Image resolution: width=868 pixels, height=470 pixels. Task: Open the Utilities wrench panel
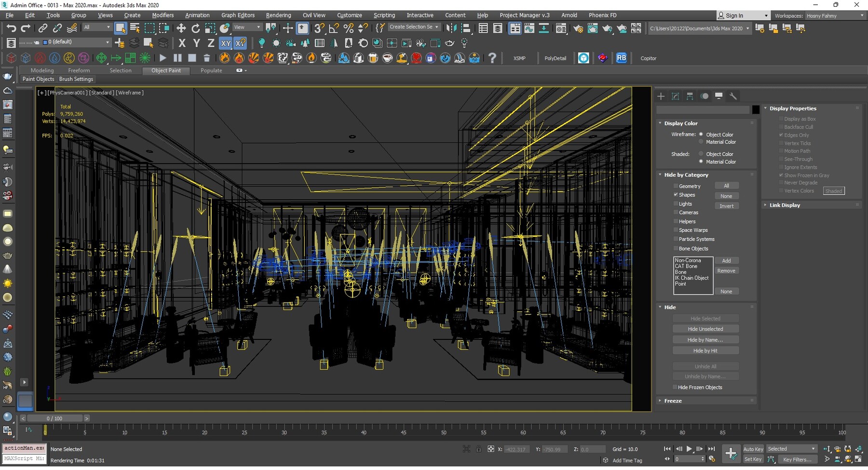pos(733,96)
